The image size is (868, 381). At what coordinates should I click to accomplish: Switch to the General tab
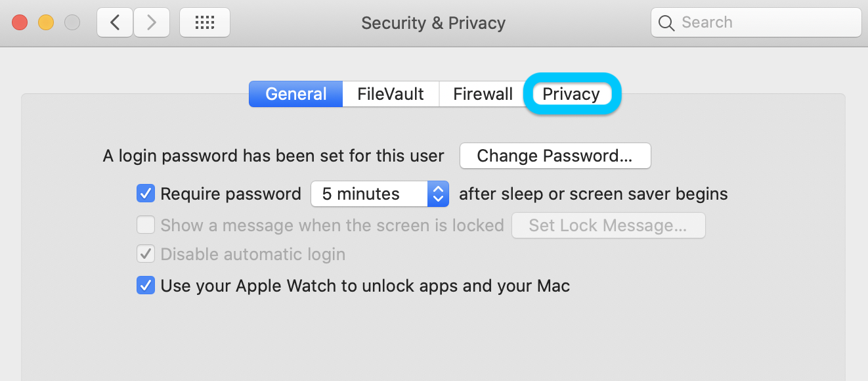point(295,94)
